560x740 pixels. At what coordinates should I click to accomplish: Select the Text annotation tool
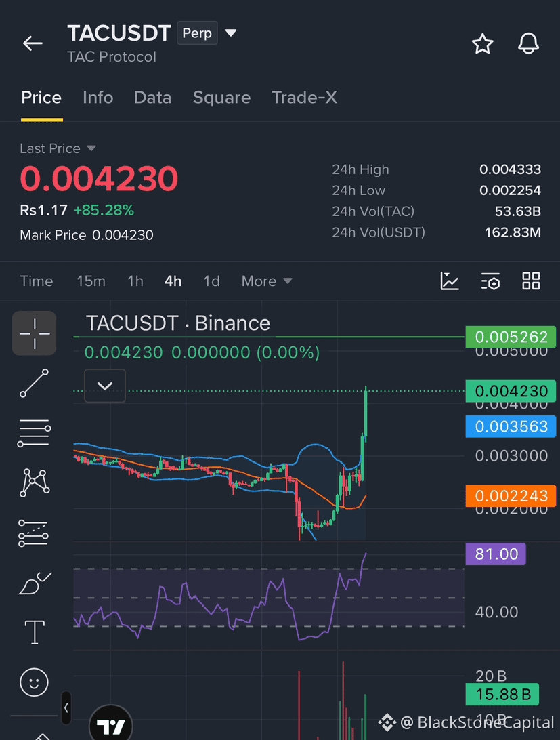click(x=35, y=632)
